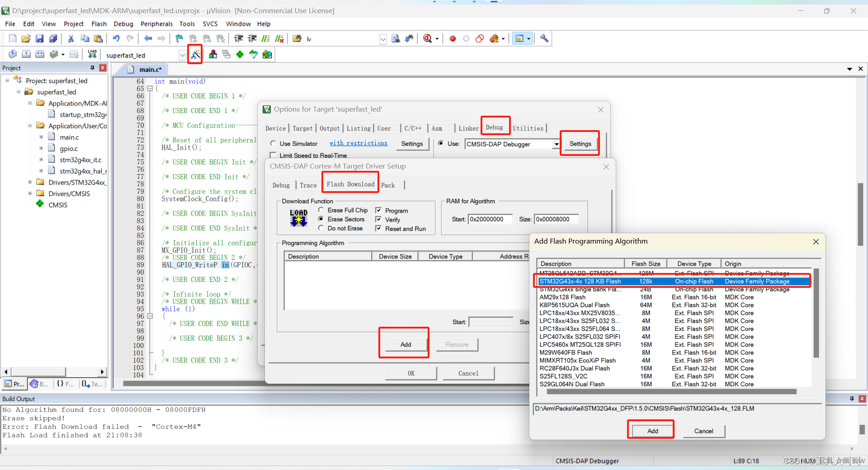Choose the Do not Erase option

[321, 228]
